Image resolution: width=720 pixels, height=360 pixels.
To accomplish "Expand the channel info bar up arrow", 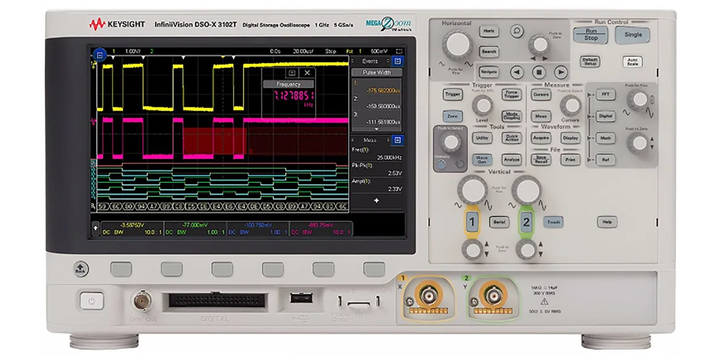I will point(96,228).
